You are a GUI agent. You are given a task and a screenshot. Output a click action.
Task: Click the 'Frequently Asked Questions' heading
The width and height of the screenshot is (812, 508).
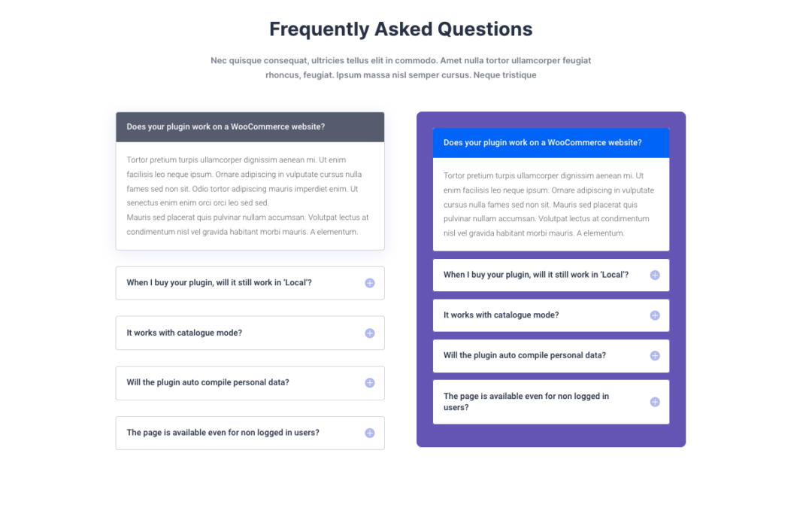point(401,29)
